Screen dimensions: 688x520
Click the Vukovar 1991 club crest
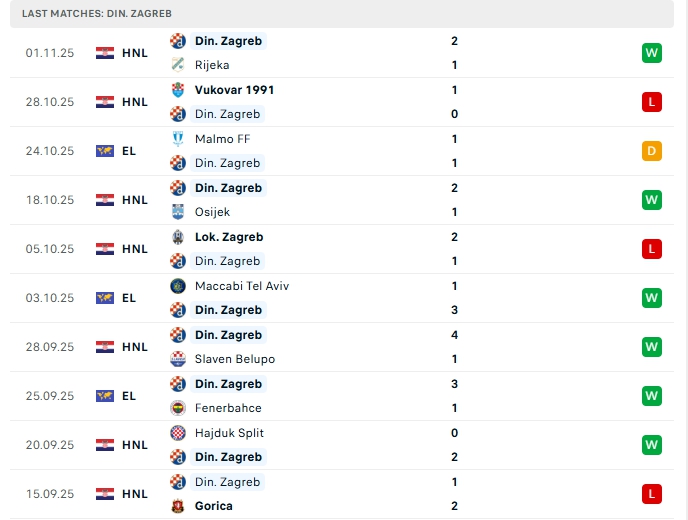coord(177,90)
